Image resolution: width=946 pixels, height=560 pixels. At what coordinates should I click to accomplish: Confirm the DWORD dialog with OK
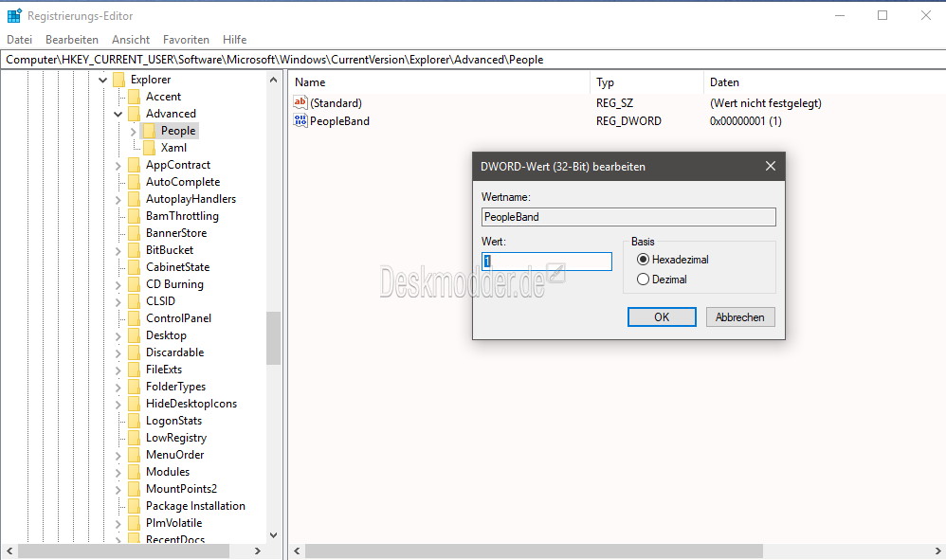coord(662,317)
